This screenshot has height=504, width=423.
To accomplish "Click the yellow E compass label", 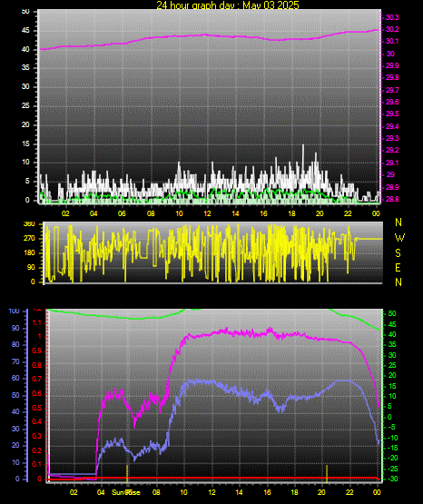I will pyautogui.click(x=398, y=268).
